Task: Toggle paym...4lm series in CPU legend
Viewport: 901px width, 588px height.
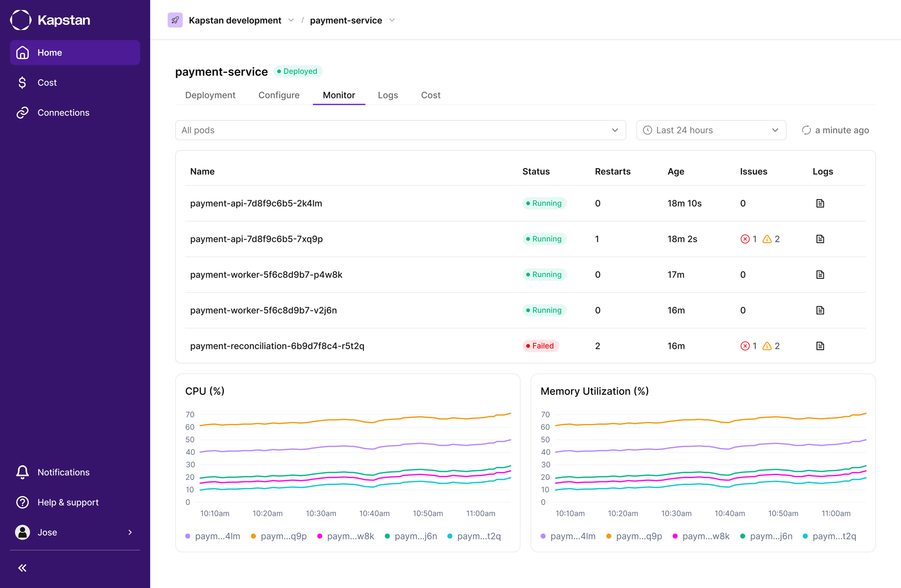Action: click(213, 536)
